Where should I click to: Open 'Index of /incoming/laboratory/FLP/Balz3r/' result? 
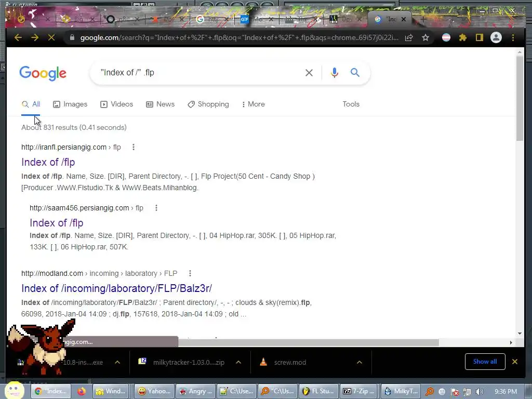116,288
